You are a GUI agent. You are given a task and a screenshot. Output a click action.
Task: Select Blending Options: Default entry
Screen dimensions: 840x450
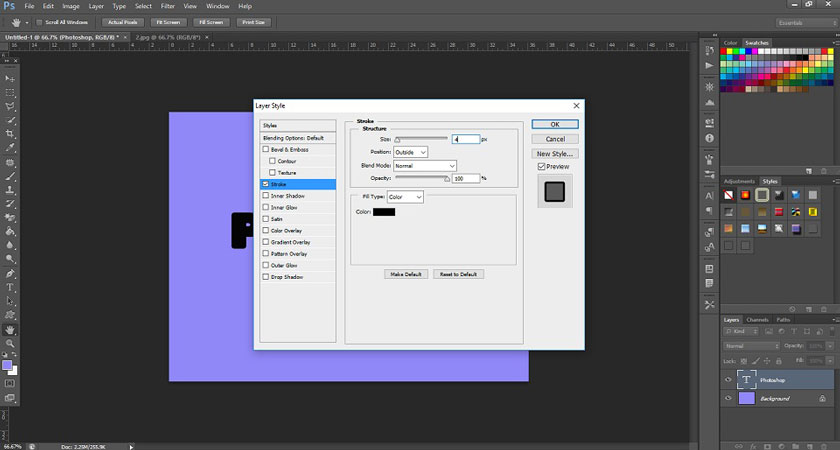point(298,138)
